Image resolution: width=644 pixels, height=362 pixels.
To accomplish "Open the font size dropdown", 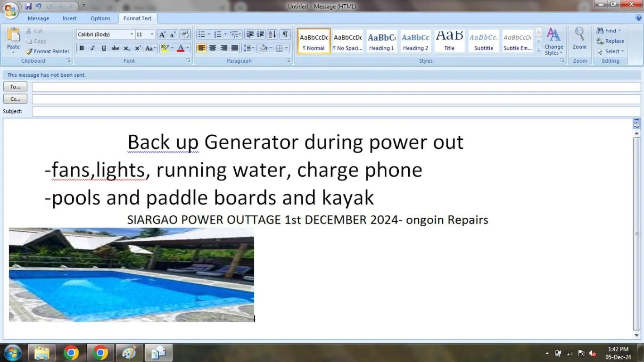I will tap(152, 34).
